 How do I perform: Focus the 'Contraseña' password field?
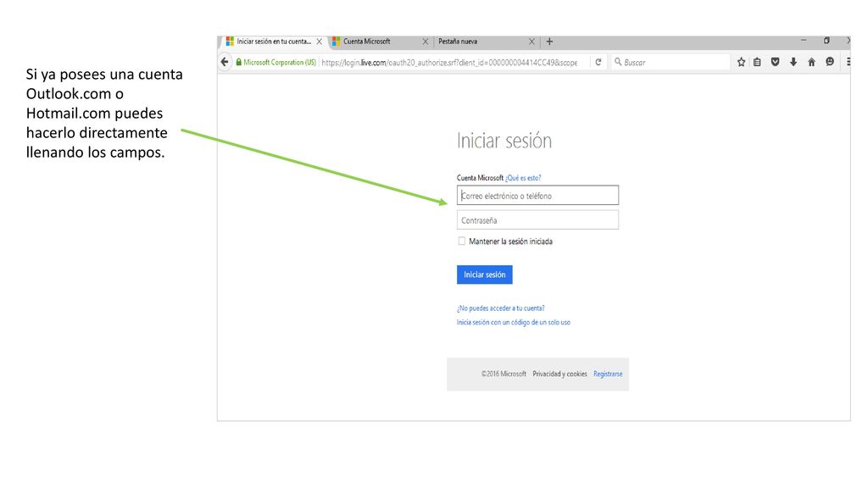click(x=537, y=219)
